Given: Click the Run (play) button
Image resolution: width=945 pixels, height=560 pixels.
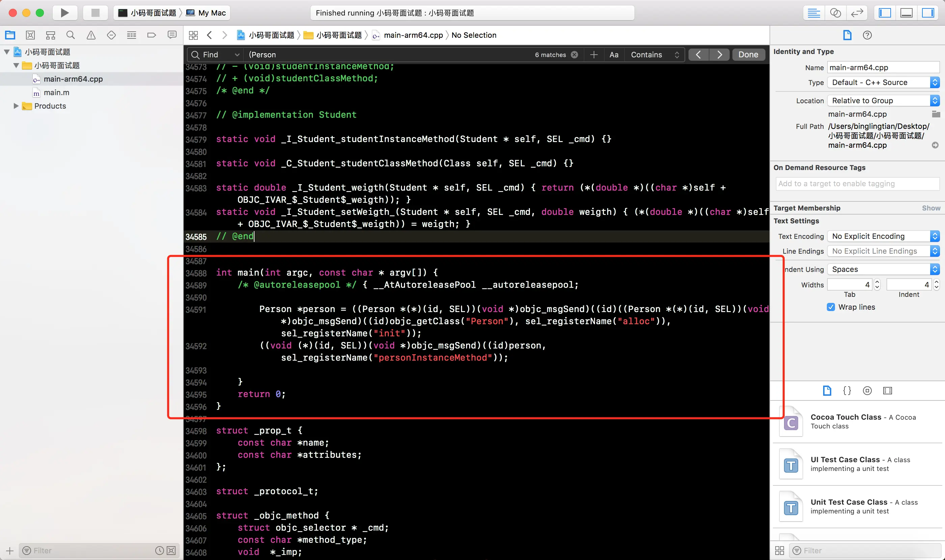Looking at the screenshot, I should point(64,13).
